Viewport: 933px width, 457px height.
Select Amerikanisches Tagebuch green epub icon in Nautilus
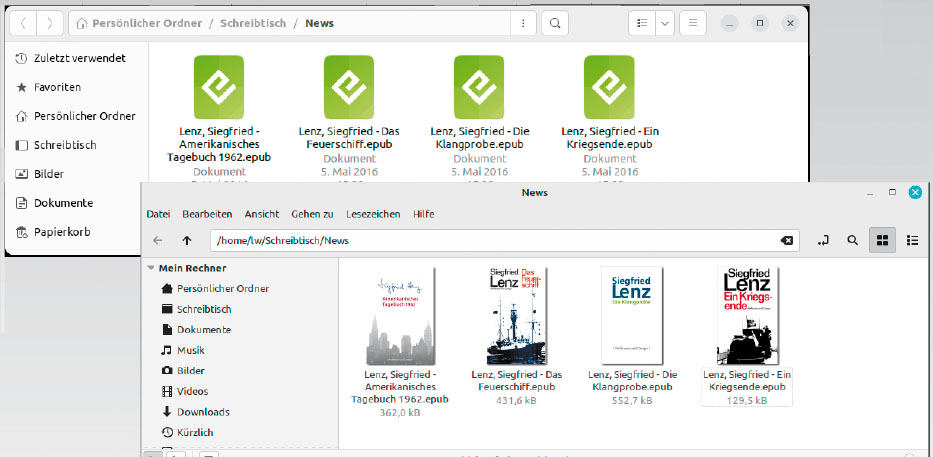tap(219, 87)
